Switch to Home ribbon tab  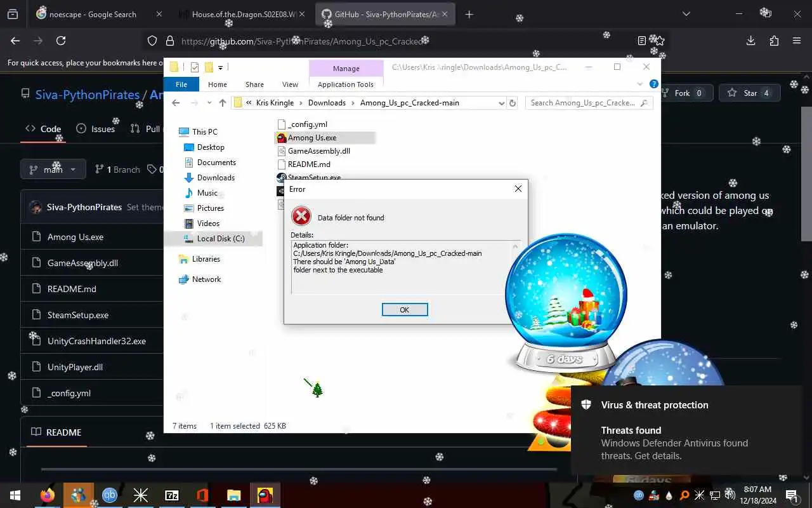click(218, 84)
